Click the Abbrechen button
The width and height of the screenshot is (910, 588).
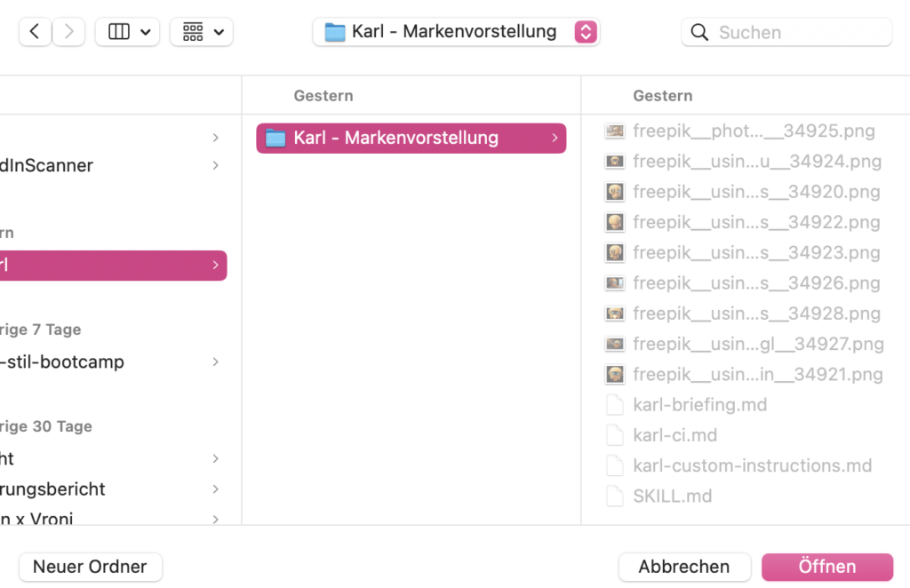click(x=684, y=567)
